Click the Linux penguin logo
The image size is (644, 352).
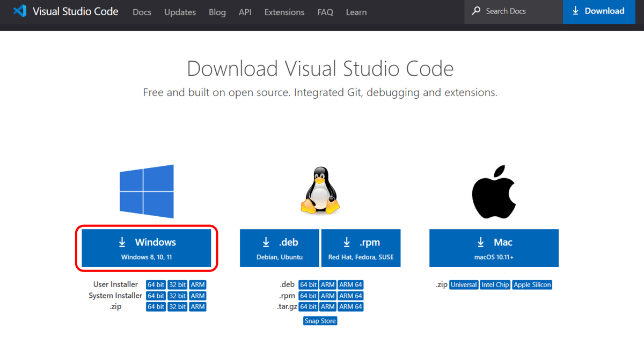[x=320, y=191]
